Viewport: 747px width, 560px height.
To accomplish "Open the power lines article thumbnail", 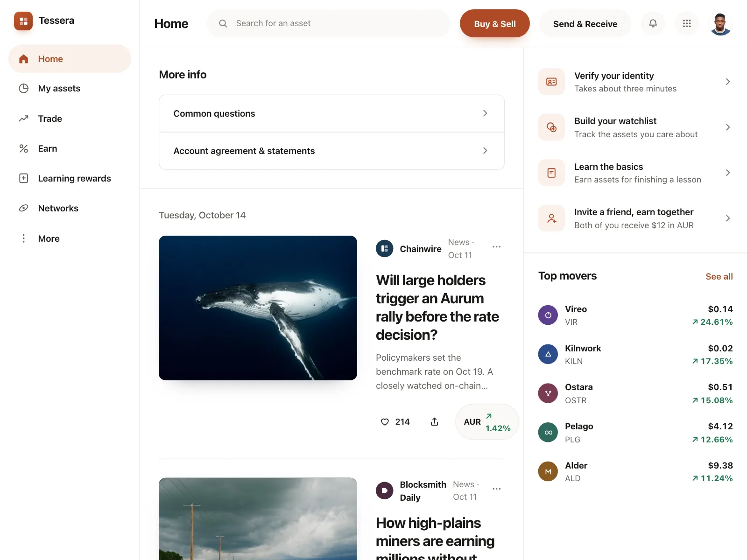I will 258,518.
